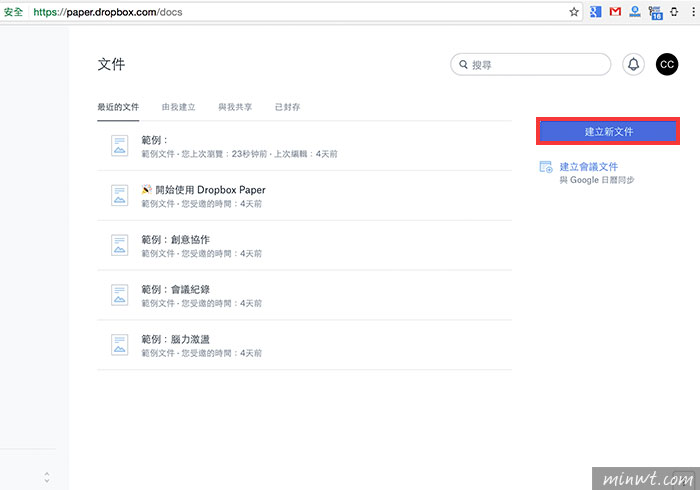Viewport: 700px width, 490px height.
Task: Open the document titled 範例:
Action: [154, 140]
